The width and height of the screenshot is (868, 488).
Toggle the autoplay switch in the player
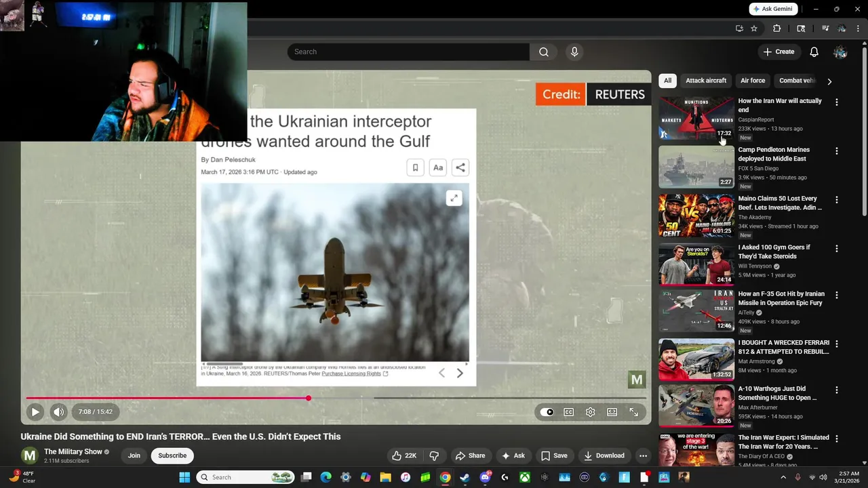tap(547, 412)
